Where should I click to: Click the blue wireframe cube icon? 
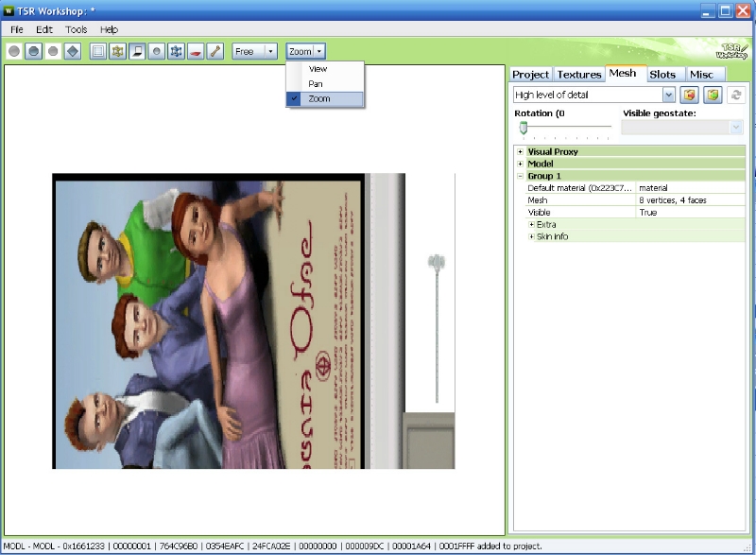click(x=176, y=51)
